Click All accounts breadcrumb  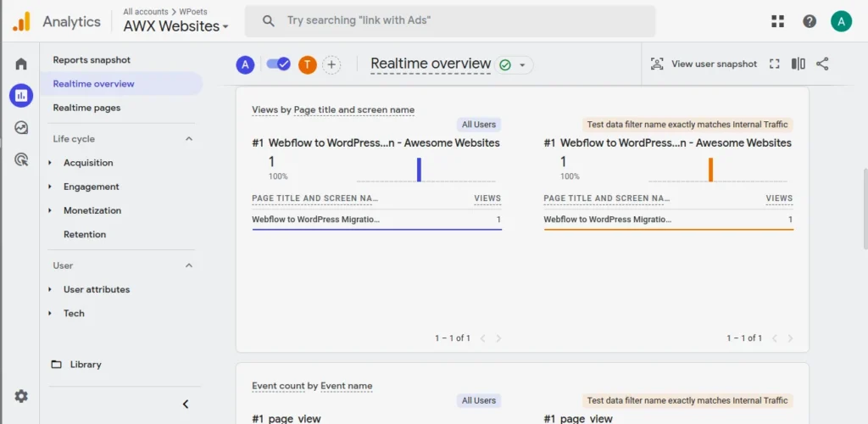(146, 11)
